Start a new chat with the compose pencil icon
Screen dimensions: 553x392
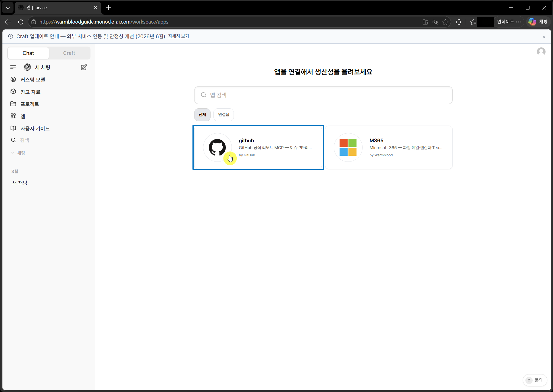[x=84, y=67]
